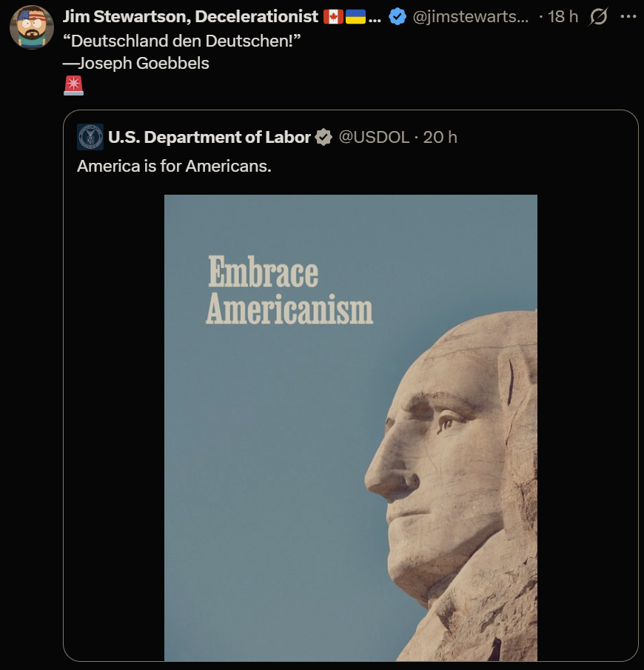Click the Canadian flag emoji in the display name

coord(333,17)
